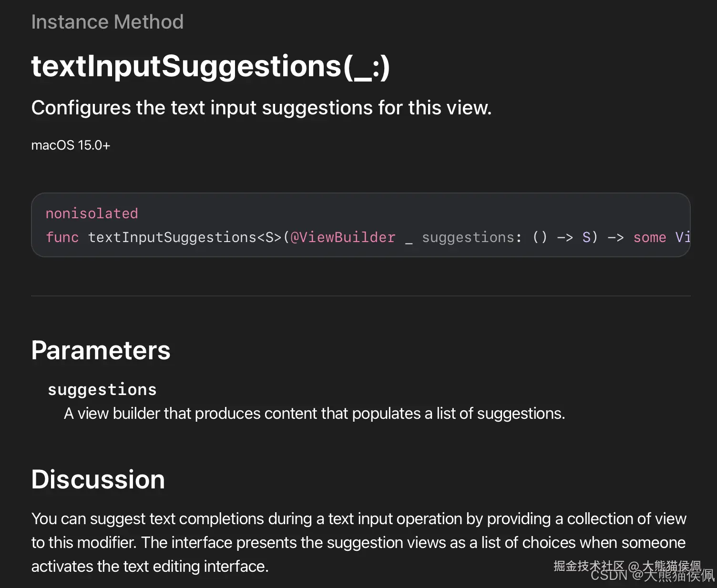This screenshot has width=717, height=588.
Task: Click the "Instance Method" eyebrow label
Action: click(x=107, y=22)
